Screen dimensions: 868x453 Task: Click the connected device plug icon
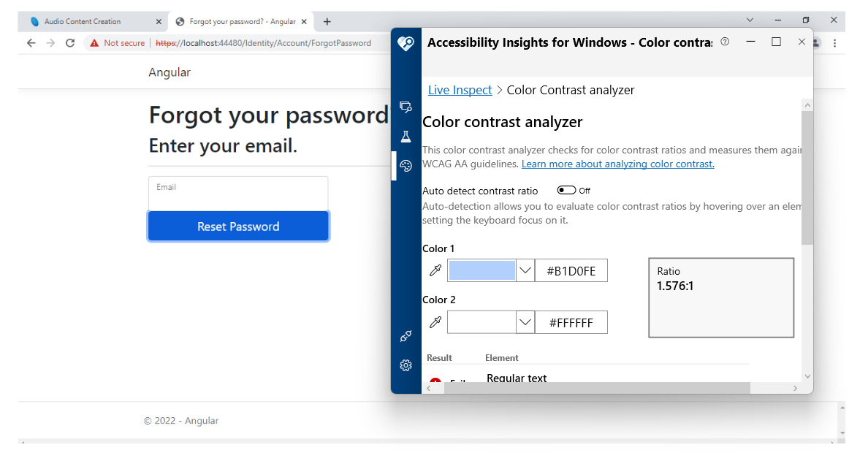pyautogui.click(x=406, y=336)
